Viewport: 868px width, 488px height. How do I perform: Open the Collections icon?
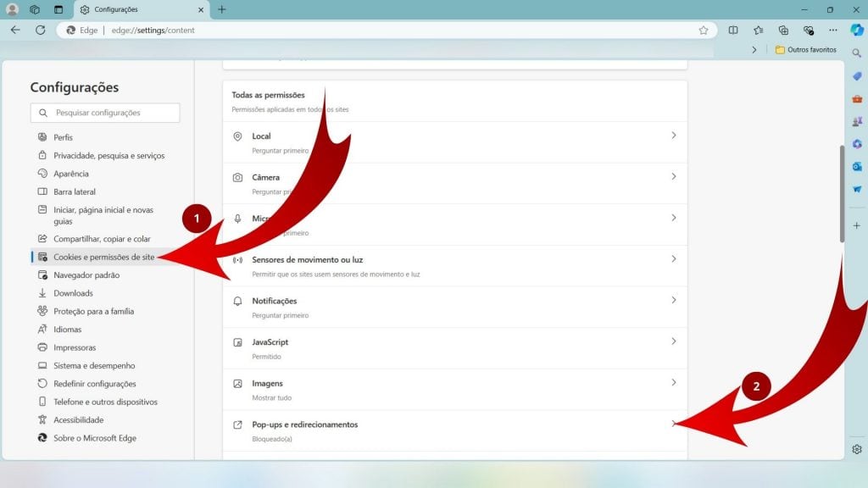784,30
